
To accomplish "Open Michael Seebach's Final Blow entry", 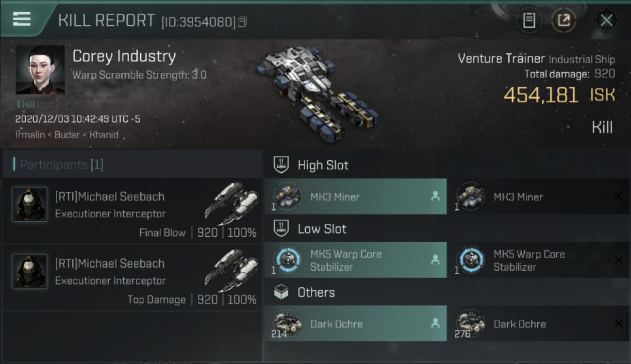I will click(132, 211).
